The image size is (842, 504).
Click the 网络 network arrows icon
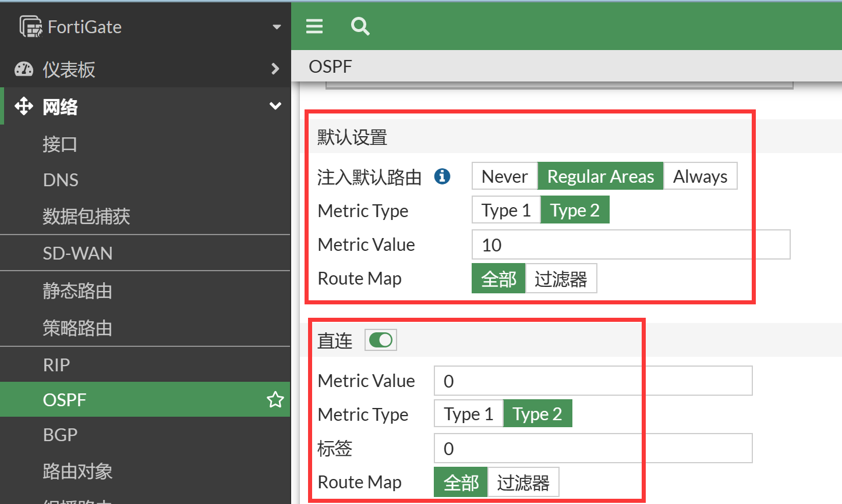coord(24,107)
